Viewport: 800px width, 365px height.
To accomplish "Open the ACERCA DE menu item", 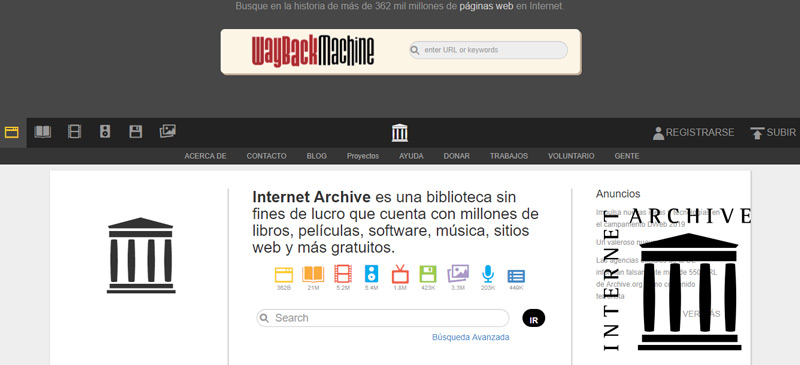I will (205, 156).
